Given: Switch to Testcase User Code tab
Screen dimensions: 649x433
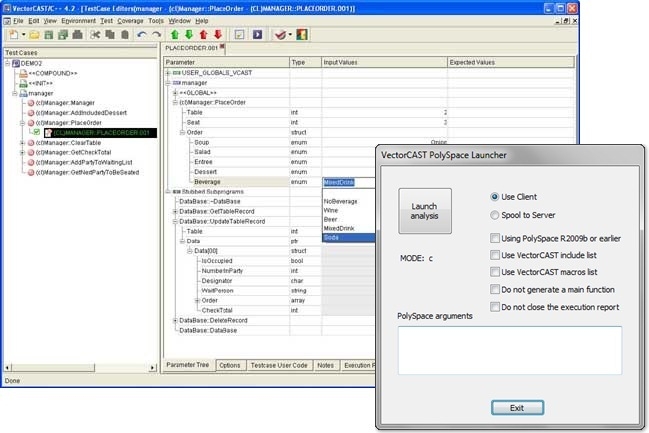Looking at the screenshot, I should point(279,366).
